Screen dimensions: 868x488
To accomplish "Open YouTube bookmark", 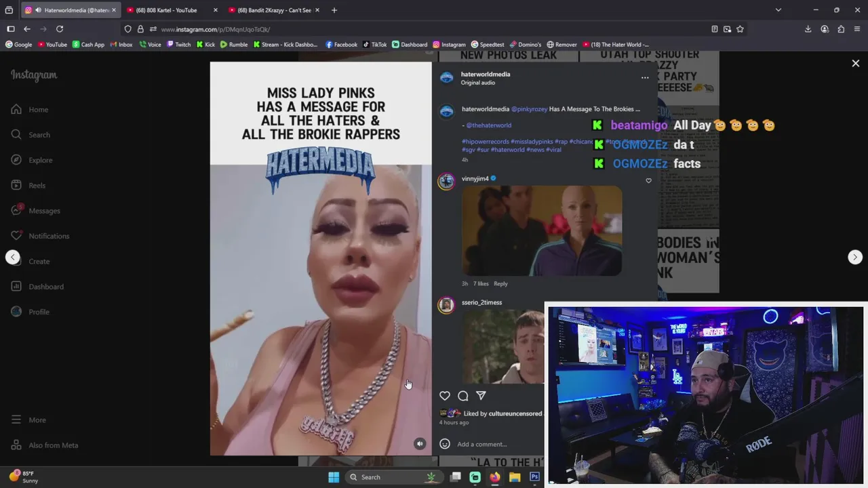I will tap(52, 45).
